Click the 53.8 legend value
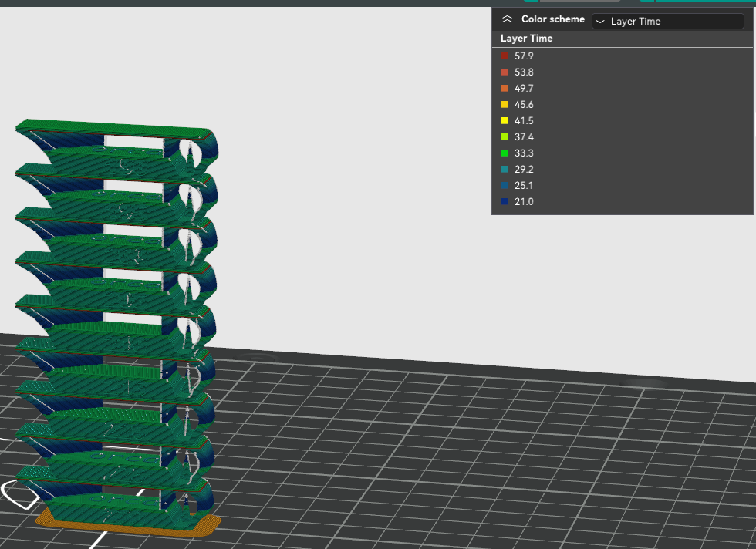The width and height of the screenshot is (756, 549). (524, 72)
